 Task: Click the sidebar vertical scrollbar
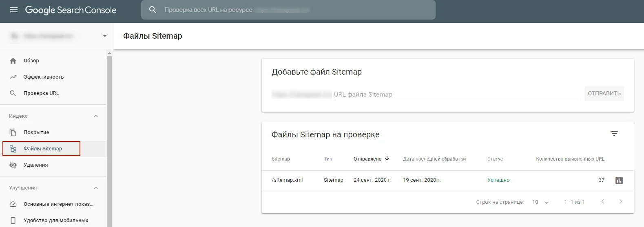click(x=109, y=139)
